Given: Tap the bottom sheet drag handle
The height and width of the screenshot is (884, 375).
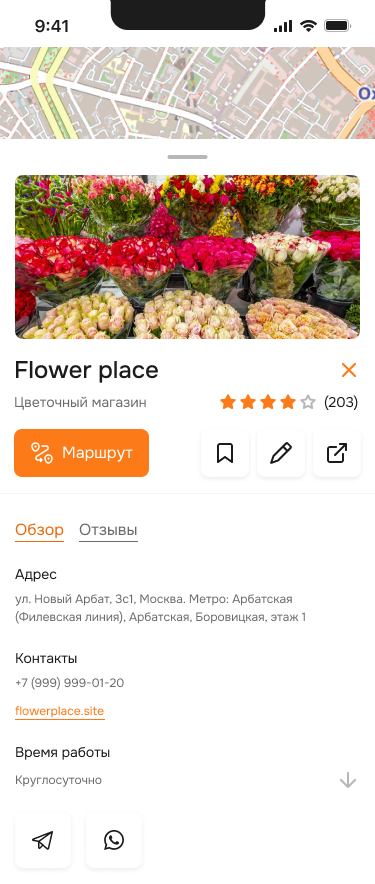Looking at the screenshot, I should tap(187, 157).
